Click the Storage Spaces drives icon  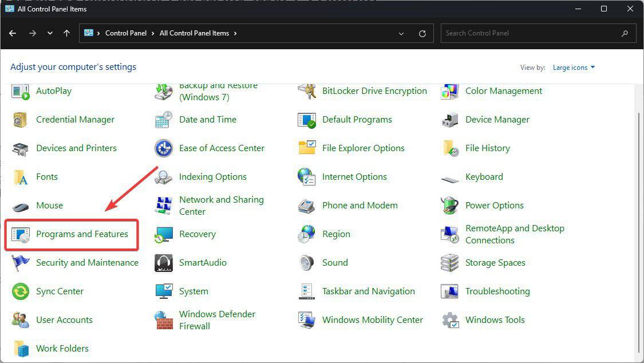coord(450,263)
